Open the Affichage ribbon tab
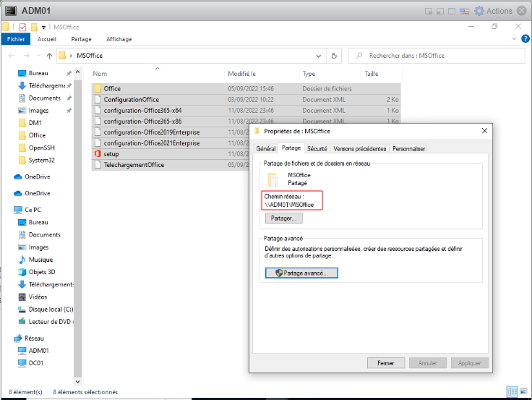532x400 pixels. tap(119, 39)
